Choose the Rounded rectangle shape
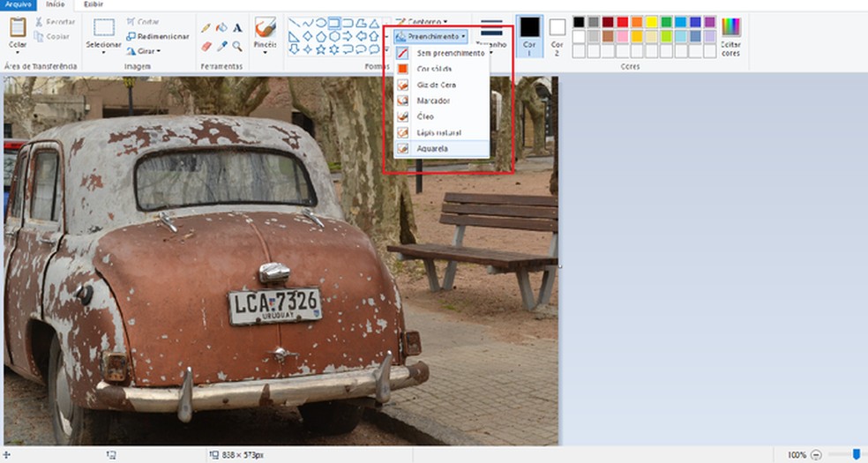Screen dimensions: 868x463 click(x=348, y=23)
